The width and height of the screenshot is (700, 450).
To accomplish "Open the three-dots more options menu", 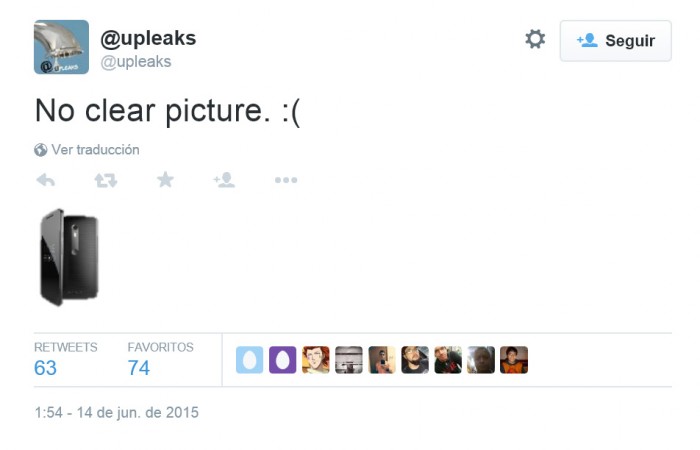I will (286, 180).
